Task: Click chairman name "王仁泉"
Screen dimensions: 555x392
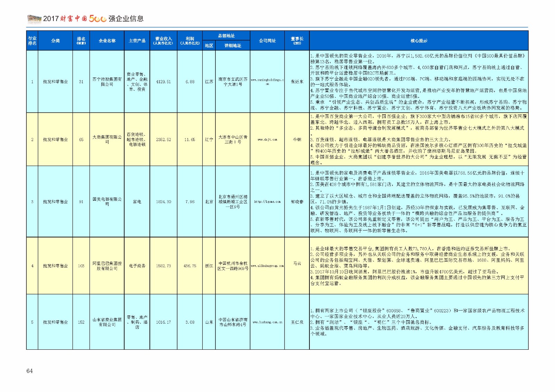Action: tap(297, 322)
